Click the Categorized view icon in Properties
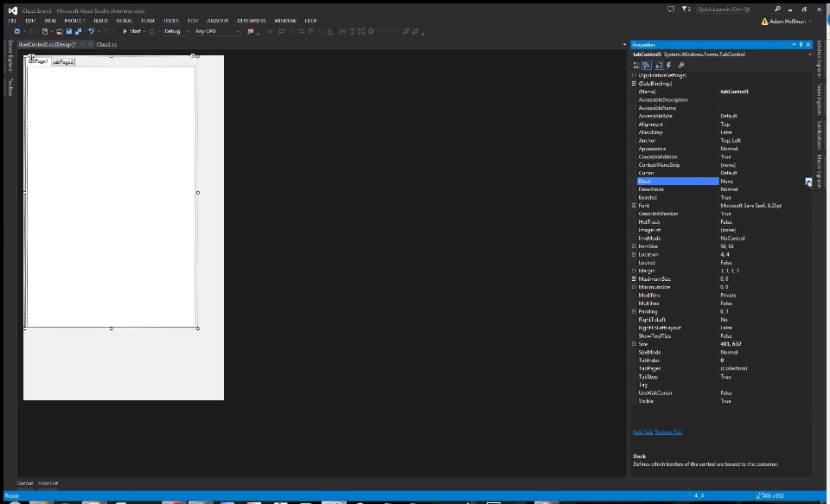 pyautogui.click(x=637, y=65)
